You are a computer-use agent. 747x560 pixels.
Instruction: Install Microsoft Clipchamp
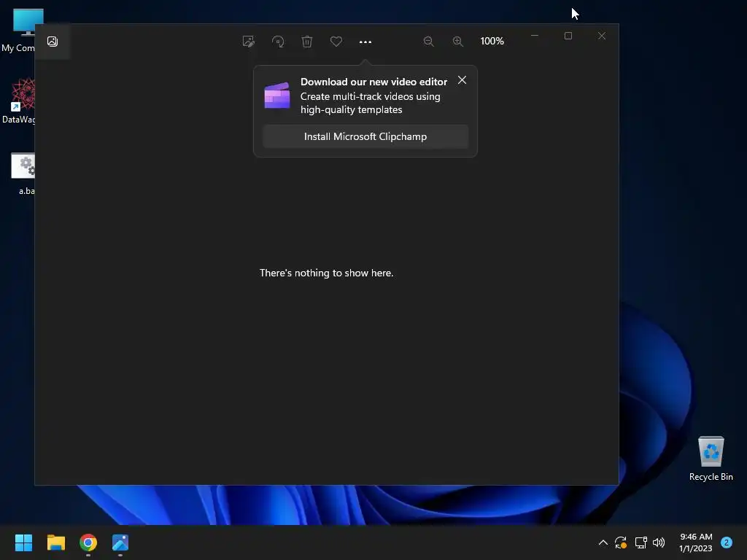pos(365,136)
